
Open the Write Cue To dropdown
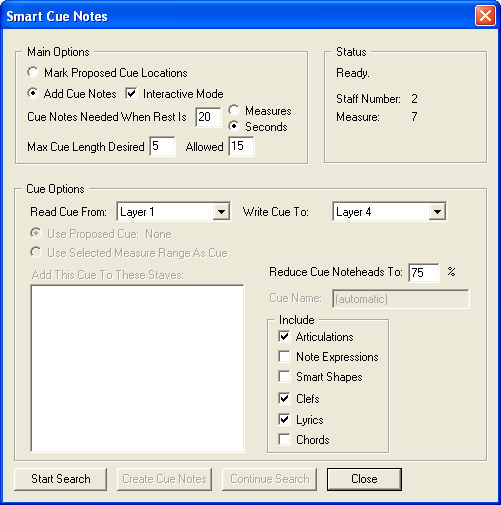pos(389,211)
